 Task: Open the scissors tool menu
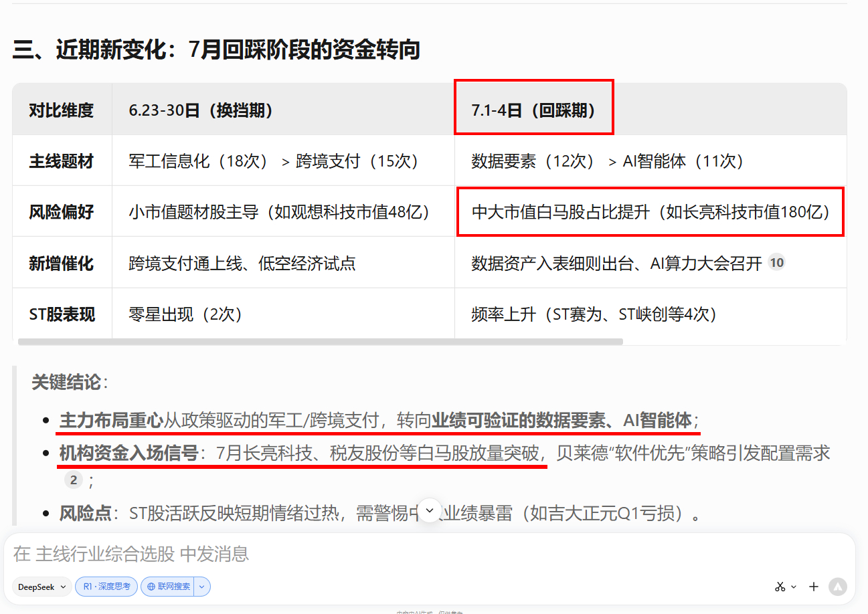(x=786, y=587)
